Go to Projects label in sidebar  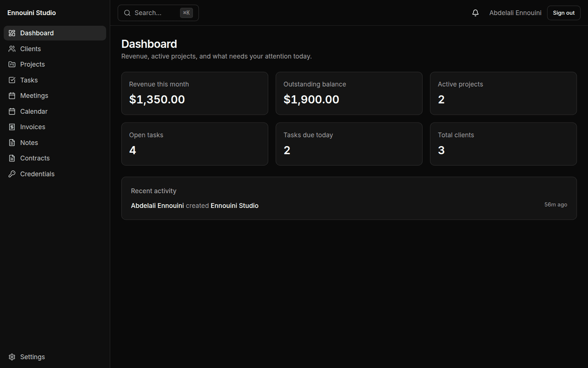coord(32,64)
